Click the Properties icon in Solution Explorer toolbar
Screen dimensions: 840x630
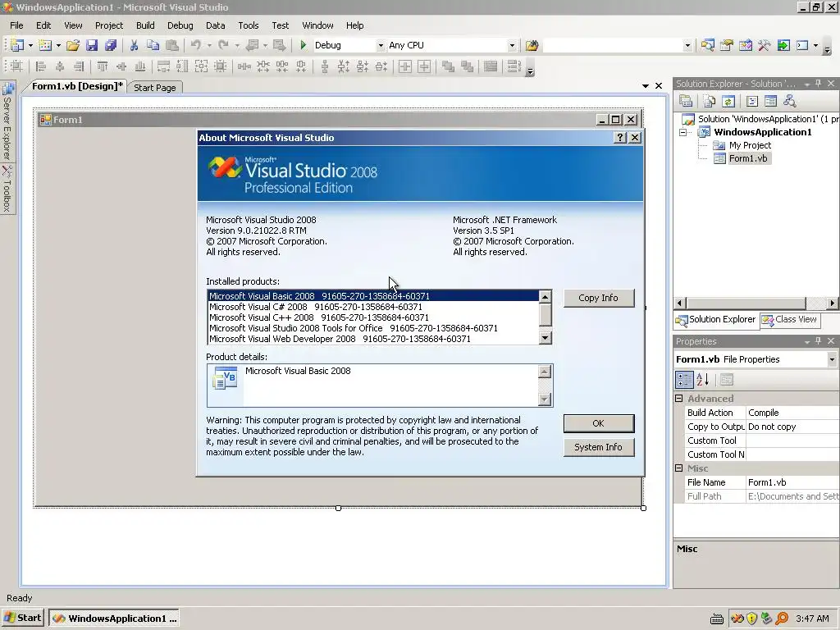[x=687, y=101]
